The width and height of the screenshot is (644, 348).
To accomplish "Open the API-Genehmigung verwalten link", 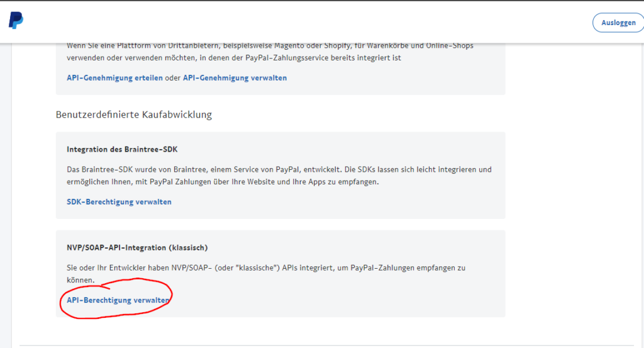I will pyautogui.click(x=235, y=77).
